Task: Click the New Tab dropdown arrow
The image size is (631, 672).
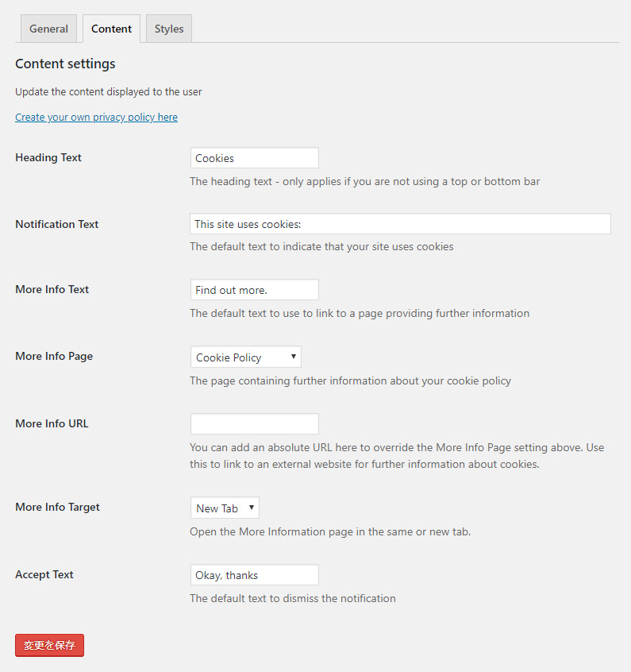Action: [252, 508]
